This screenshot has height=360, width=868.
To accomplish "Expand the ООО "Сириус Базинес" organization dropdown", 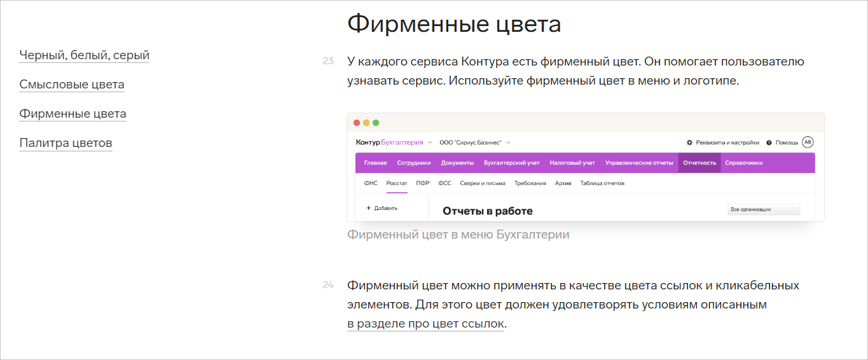I will tap(475, 142).
